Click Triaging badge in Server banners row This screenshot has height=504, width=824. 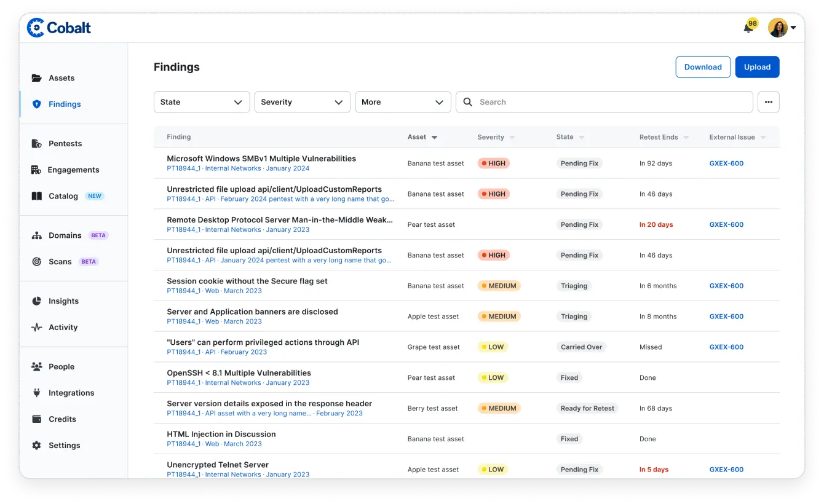pos(574,317)
